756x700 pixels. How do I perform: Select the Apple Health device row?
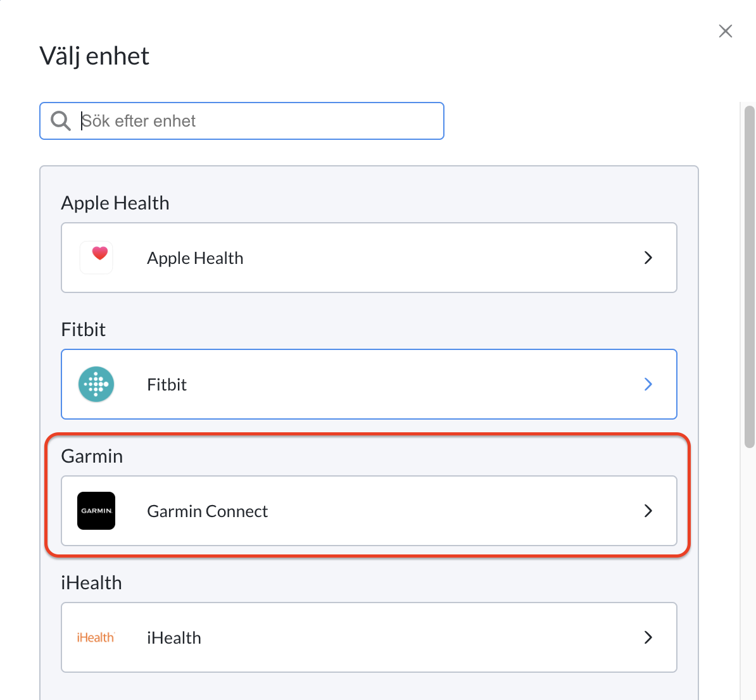point(369,258)
